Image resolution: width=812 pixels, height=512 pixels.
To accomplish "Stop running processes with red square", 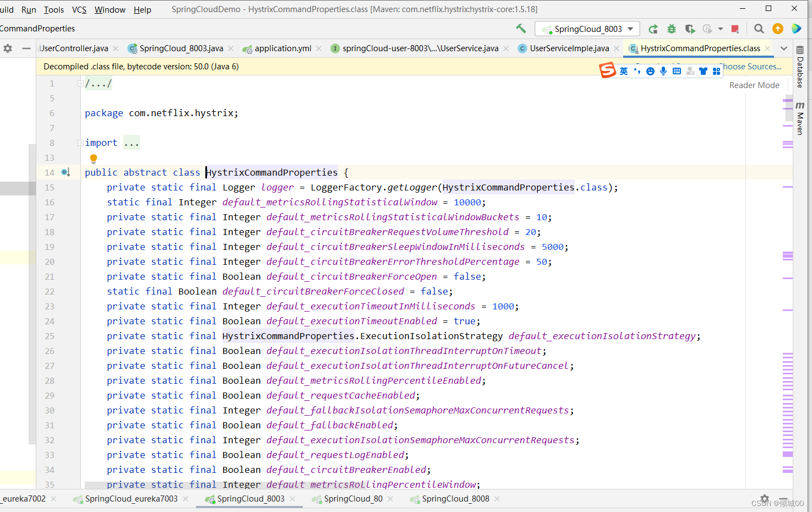I will tap(735, 29).
